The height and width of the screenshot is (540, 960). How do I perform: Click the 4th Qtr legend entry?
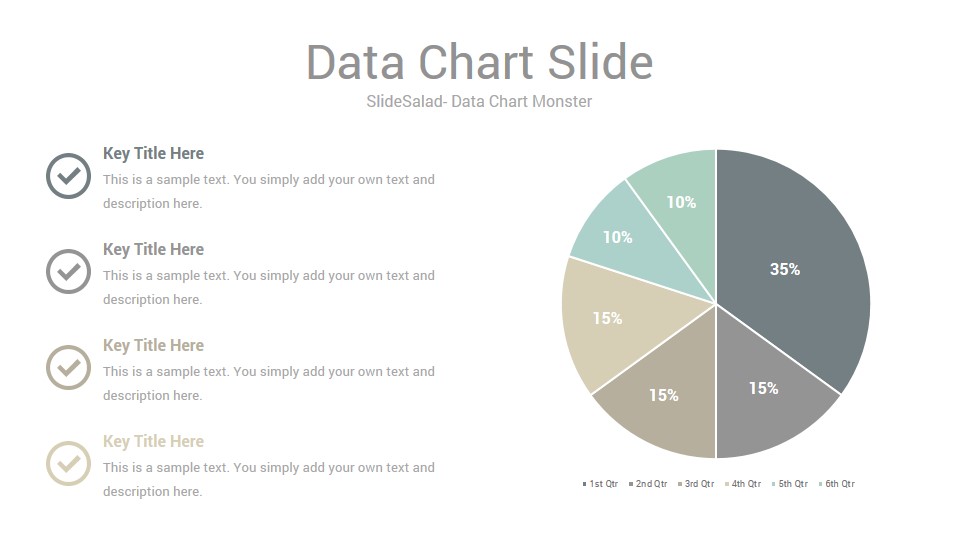point(743,484)
